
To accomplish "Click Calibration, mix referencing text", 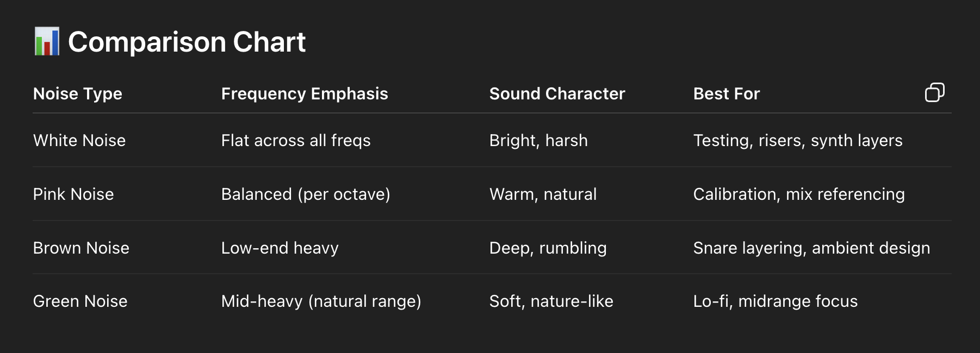I will pos(798,194).
